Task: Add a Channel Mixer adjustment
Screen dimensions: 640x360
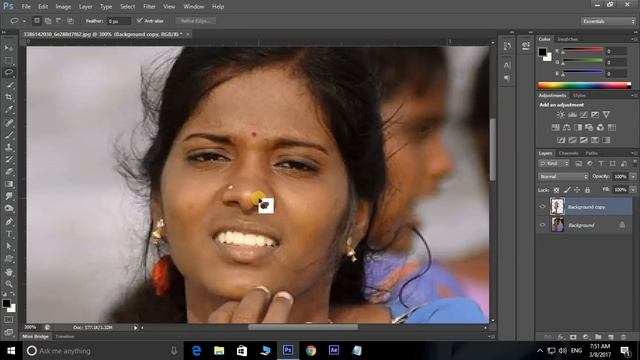Action: pyautogui.click(x=600, y=127)
